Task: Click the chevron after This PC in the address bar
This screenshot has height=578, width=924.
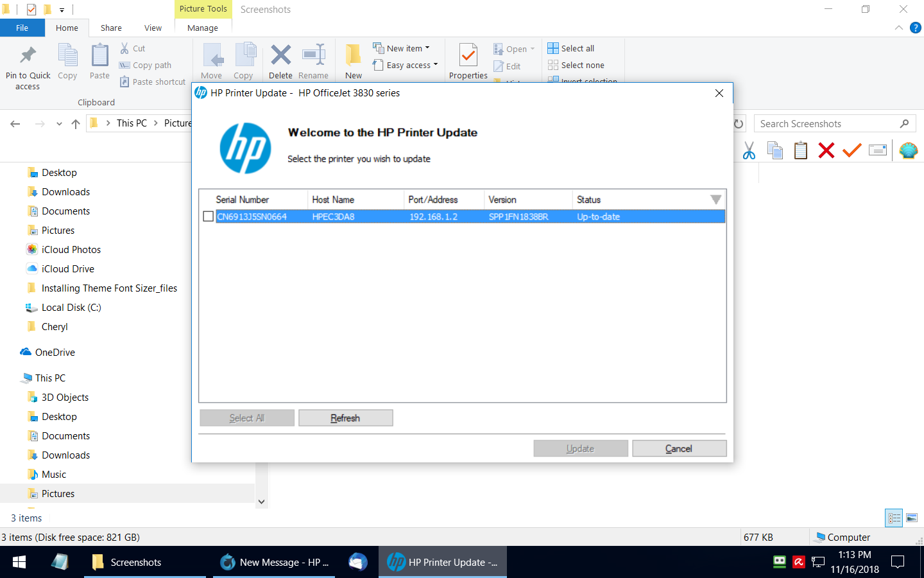Action: 156,123
